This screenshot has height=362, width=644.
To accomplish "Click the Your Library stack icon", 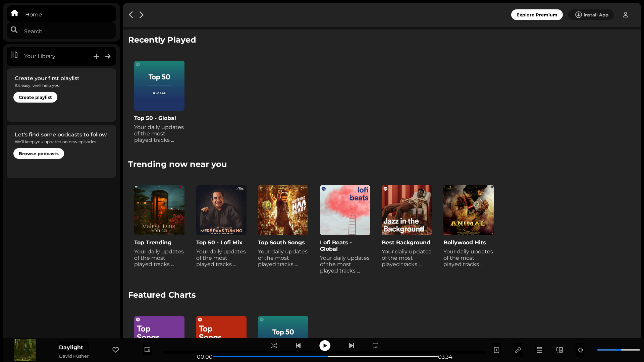I will pos(14,55).
